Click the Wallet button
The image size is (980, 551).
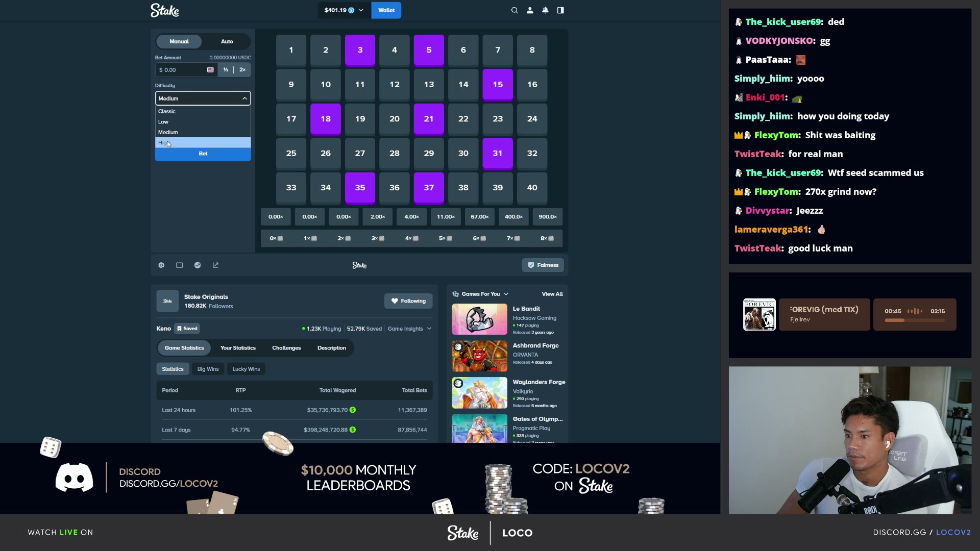click(386, 10)
